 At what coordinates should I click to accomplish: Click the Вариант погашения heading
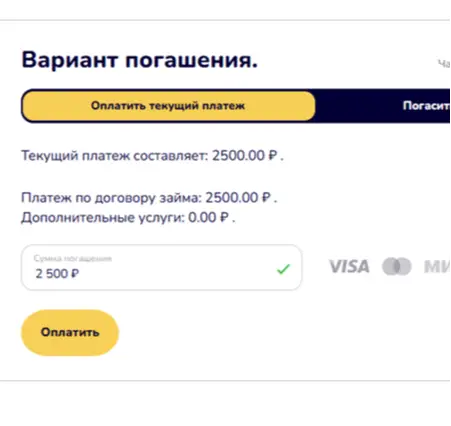pyautogui.click(x=140, y=60)
